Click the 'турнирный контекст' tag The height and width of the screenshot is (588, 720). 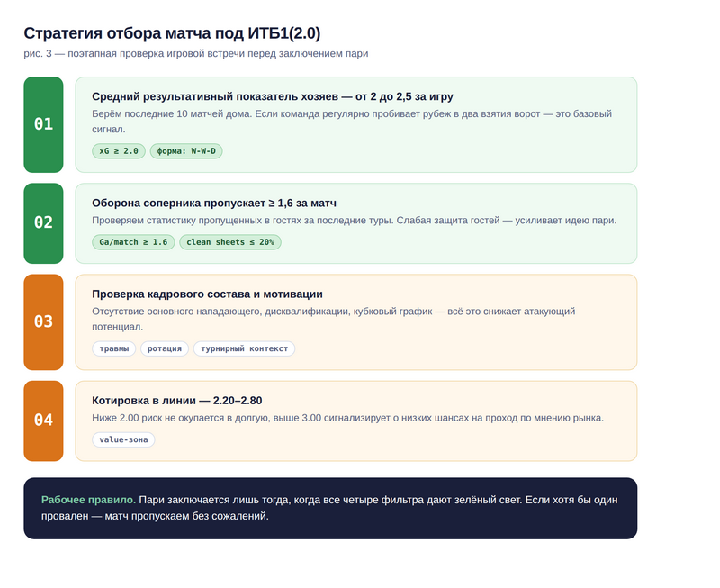pyautogui.click(x=244, y=348)
